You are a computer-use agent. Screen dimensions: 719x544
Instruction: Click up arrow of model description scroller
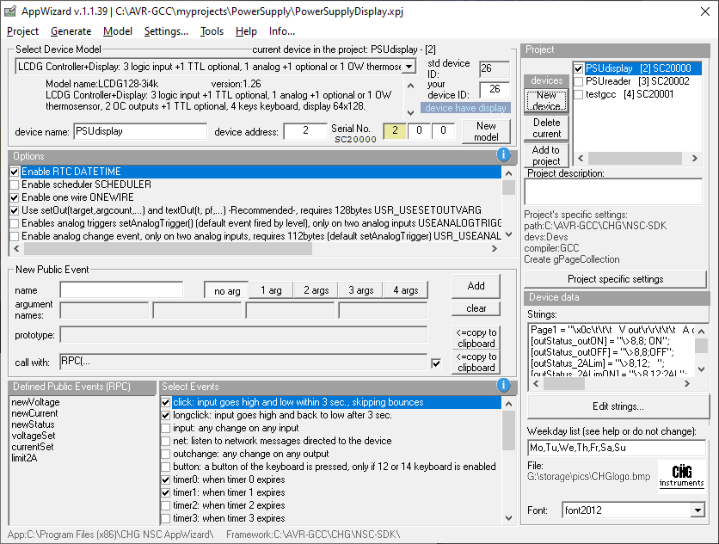[411, 86]
